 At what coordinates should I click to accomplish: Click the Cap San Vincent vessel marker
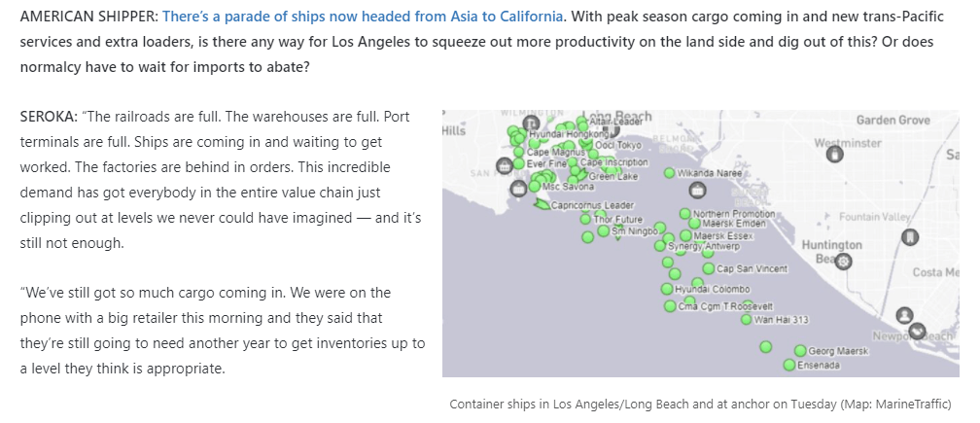click(x=708, y=268)
